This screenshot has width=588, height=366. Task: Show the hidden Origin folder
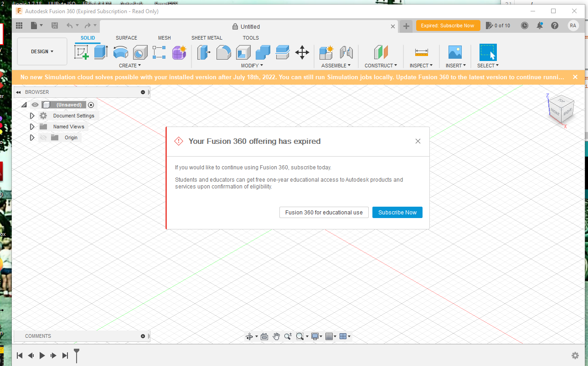43,137
